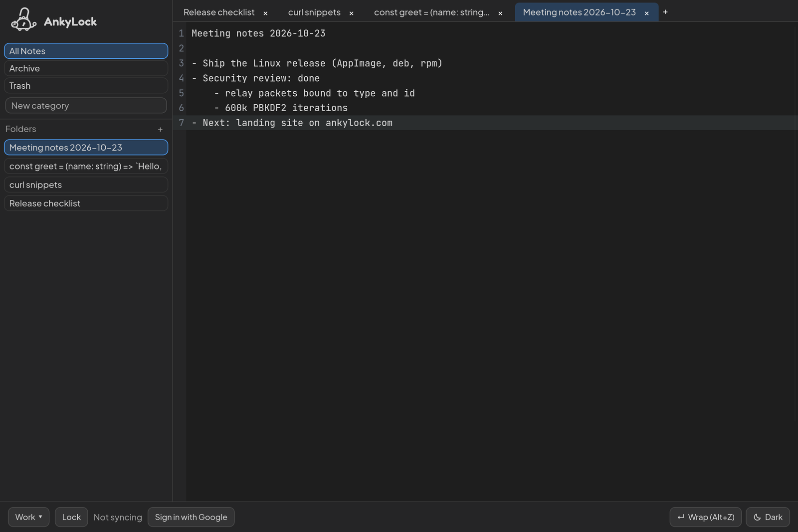Open Release checklist note in sidebar
Image resolution: width=798 pixels, height=532 pixels.
[86, 203]
